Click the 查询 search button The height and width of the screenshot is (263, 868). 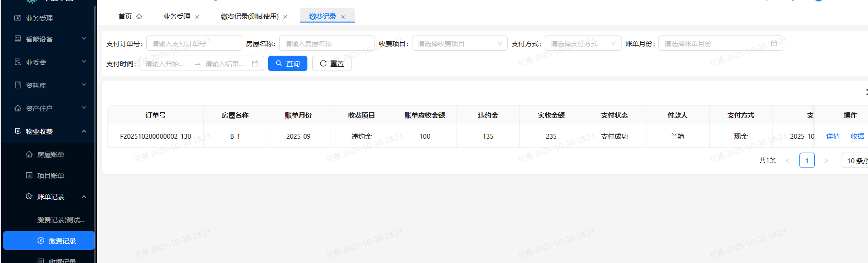pyautogui.click(x=288, y=63)
